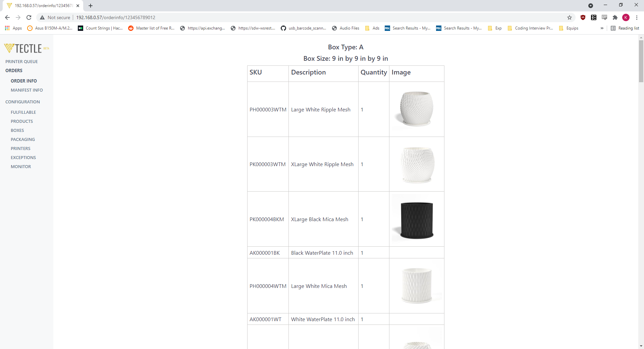The width and height of the screenshot is (644, 349).
Task: Click the browser forward arrow
Action: point(18,17)
